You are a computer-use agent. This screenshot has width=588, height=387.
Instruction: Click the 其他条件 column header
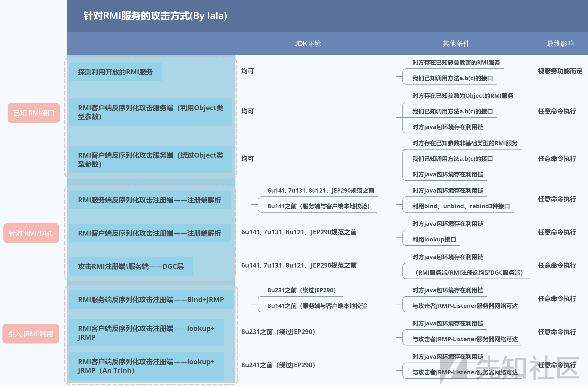point(456,43)
